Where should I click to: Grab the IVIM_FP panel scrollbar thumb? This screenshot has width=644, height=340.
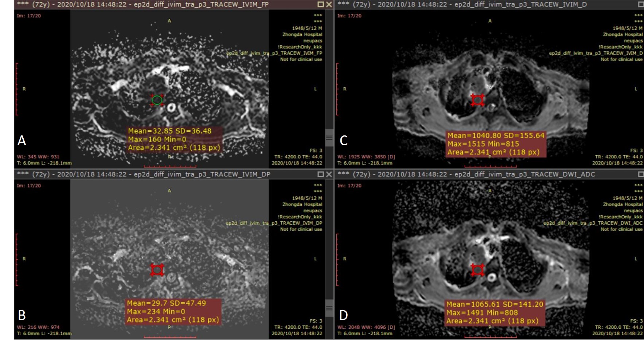[329, 138]
